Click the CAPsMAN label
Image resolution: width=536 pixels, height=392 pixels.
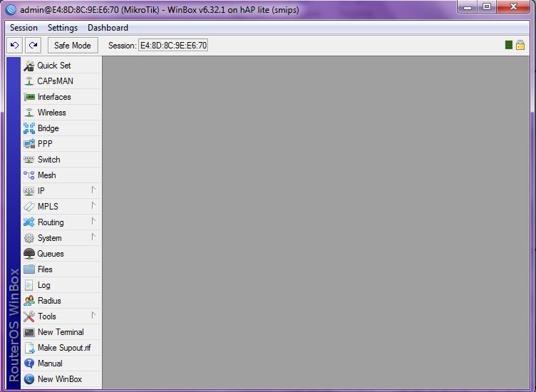click(55, 81)
